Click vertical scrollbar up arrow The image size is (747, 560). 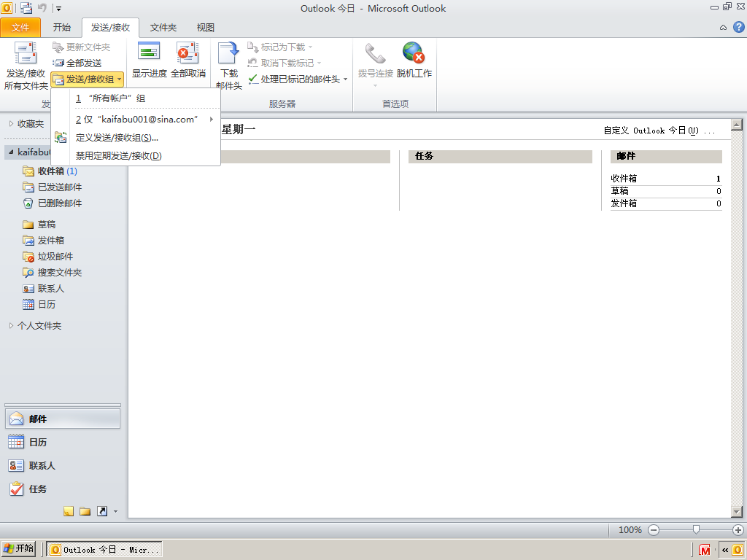click(x=737, y=124)
